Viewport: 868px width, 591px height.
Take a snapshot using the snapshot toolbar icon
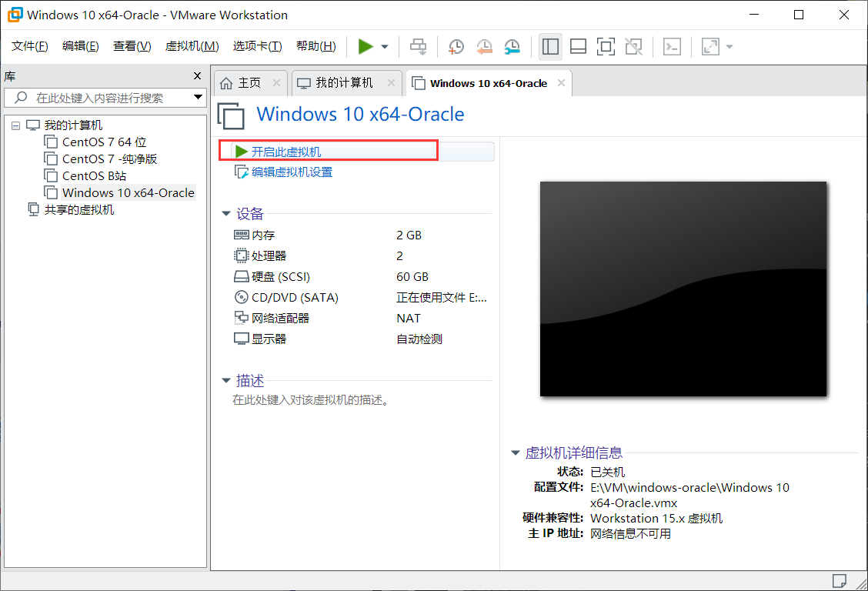(456, 46)
